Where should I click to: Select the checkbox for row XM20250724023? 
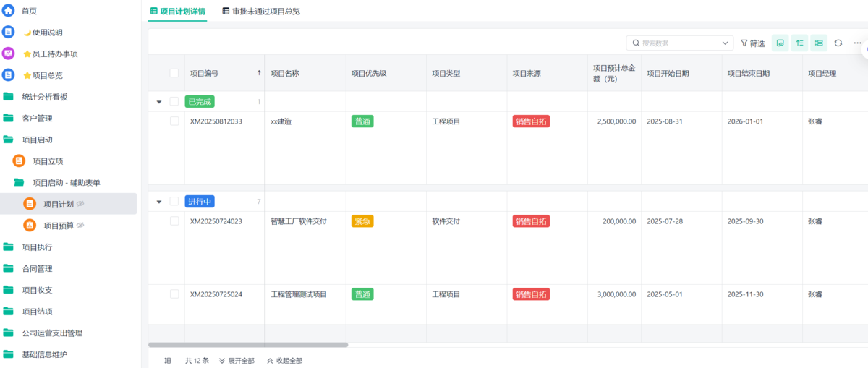pyautogui.click(x=174, y=221)
